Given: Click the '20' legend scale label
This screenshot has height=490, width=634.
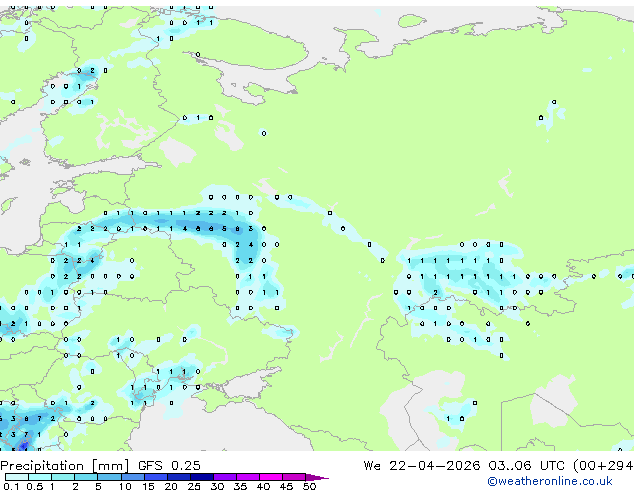Looking at the screenshot, I should [171, 486].
